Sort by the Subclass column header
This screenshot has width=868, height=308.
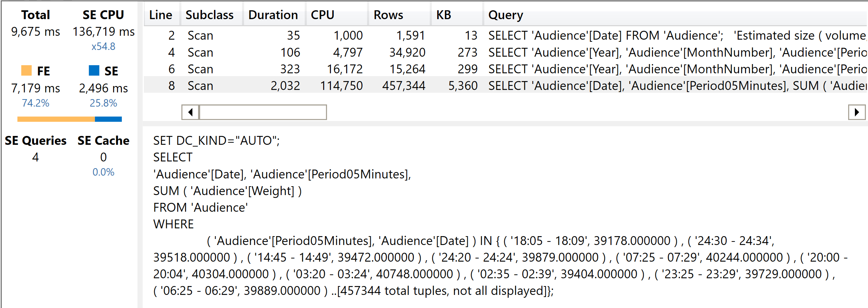tap(209, 15)
